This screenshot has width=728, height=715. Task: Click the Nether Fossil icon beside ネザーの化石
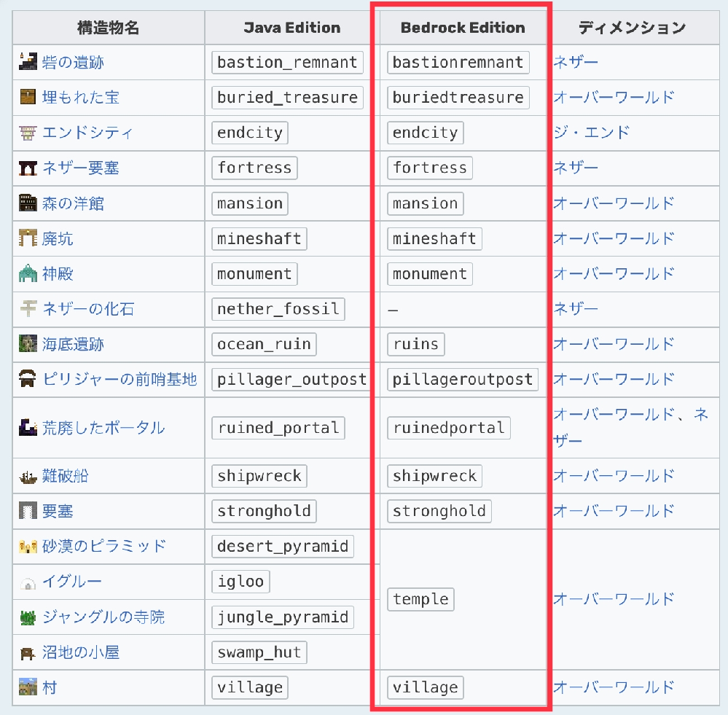pyautogui.click(x=28, y=309)
